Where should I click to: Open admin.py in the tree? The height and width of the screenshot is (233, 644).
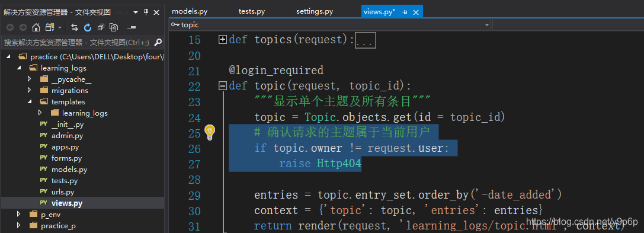point(67,136)
